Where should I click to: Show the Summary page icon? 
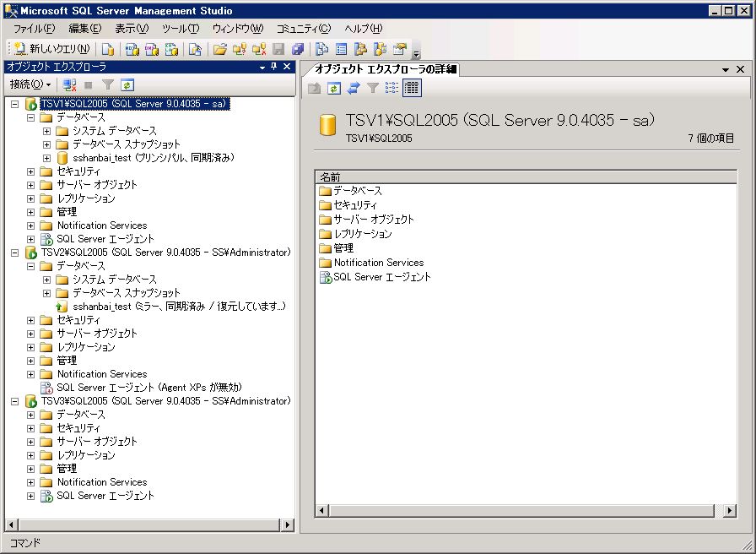tap(342, 49)
